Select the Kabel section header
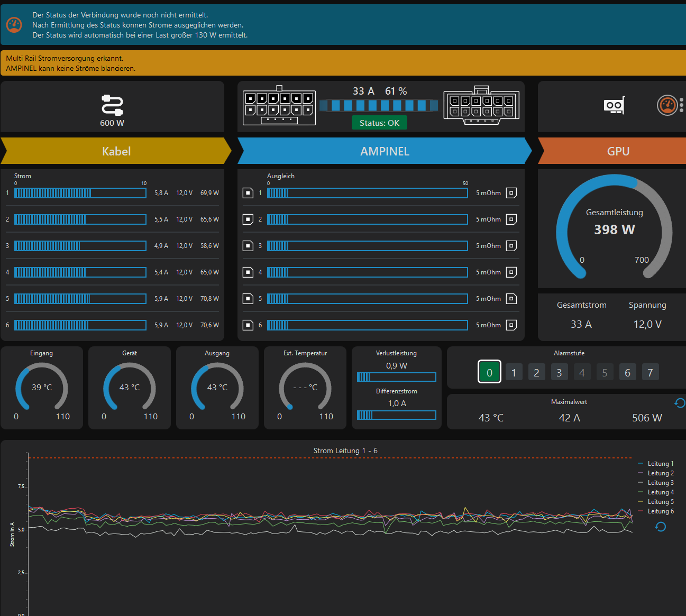The image size is (686, 616). click(116, 151)
